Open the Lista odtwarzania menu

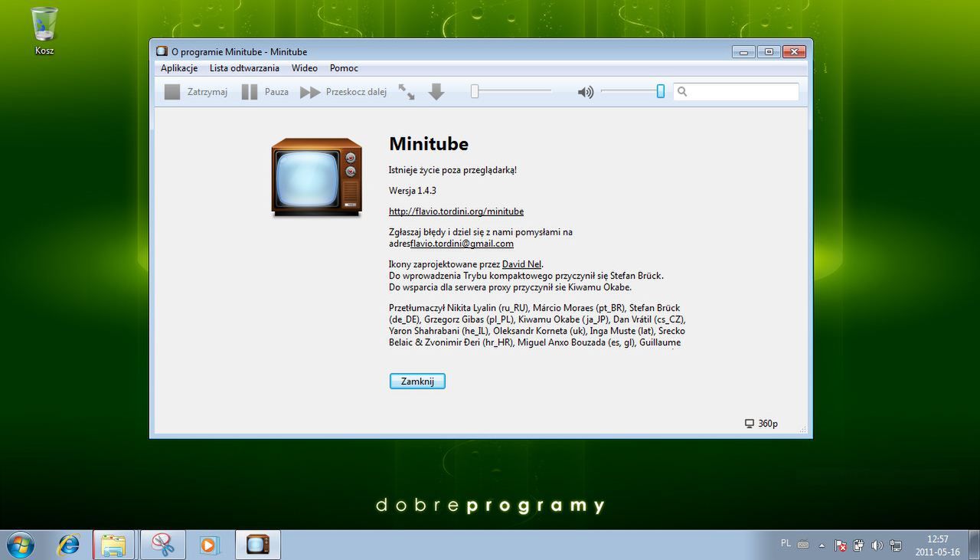tap(244, 68)
